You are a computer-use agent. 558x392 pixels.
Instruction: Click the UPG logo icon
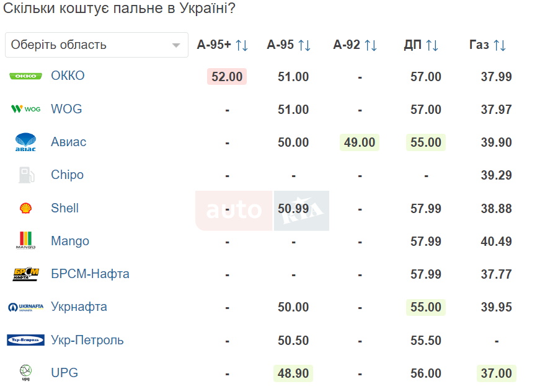(25, 373)
